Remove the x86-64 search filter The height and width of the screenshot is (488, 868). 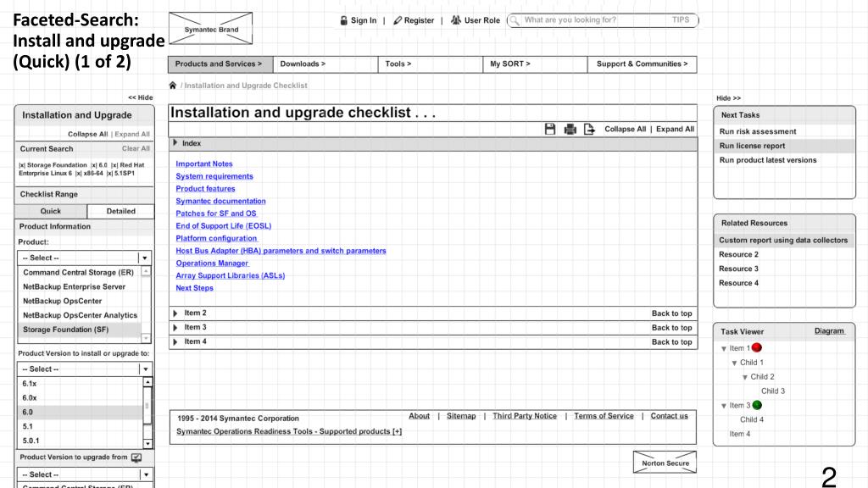click(x=79, y=173)
